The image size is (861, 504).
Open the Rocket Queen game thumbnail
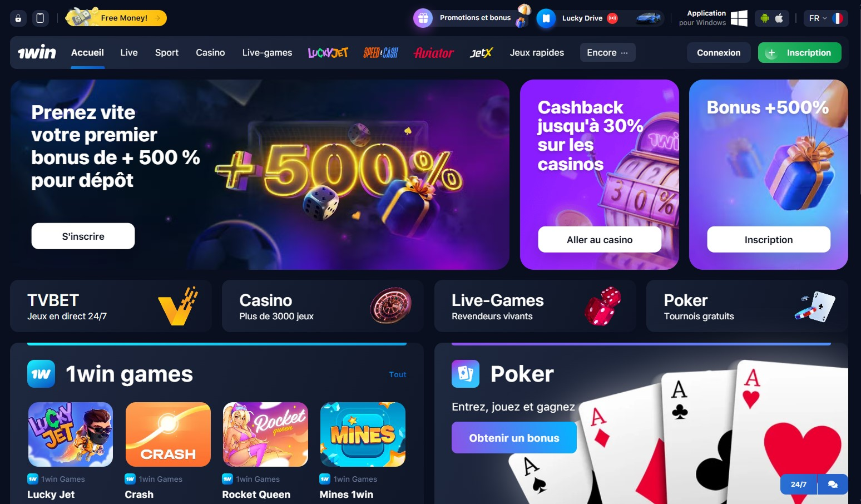point(265,434)
